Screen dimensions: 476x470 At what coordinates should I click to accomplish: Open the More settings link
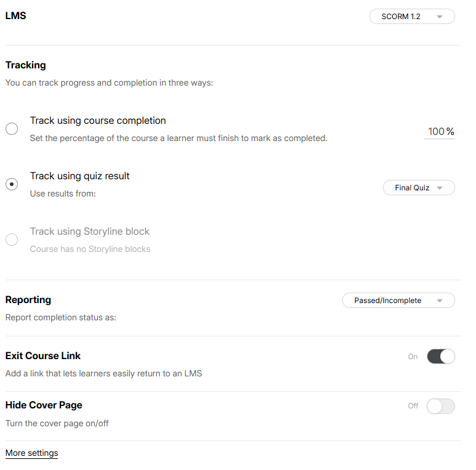(x=31, y=453)
